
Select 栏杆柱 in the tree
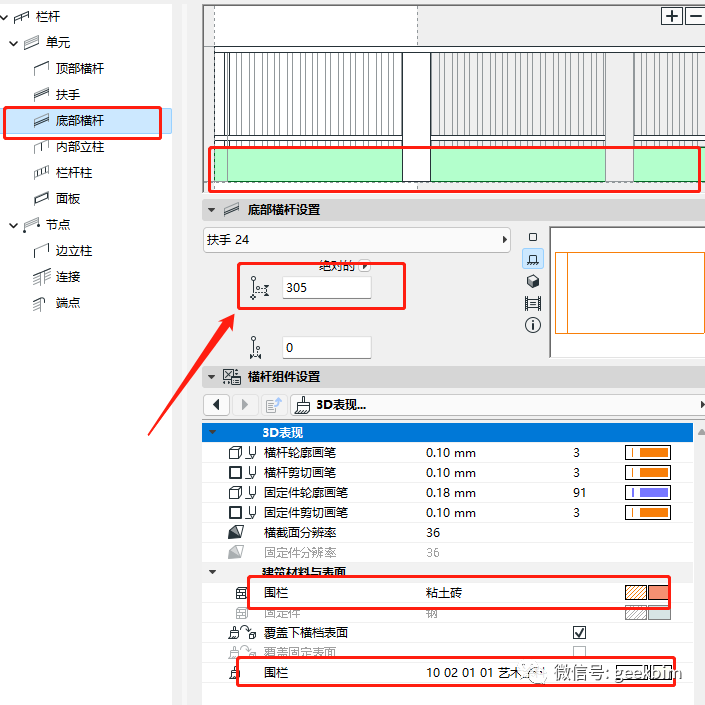coord(73,173)
